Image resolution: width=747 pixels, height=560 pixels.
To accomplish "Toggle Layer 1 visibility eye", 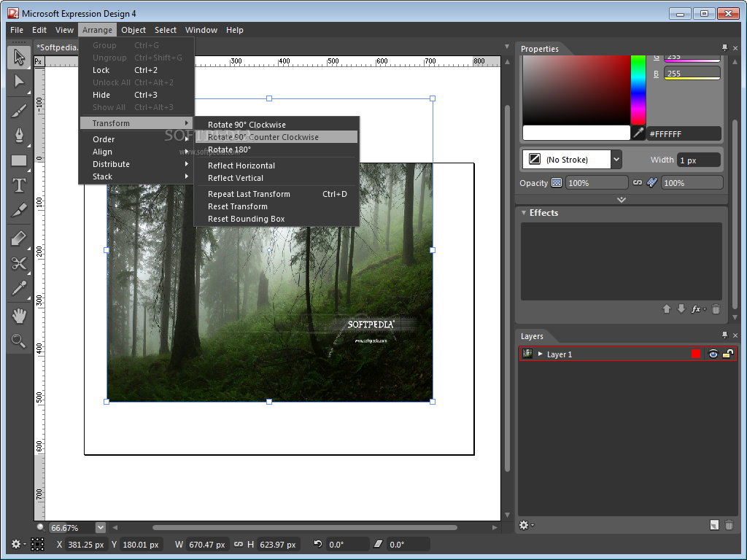I will pos(713,354).
